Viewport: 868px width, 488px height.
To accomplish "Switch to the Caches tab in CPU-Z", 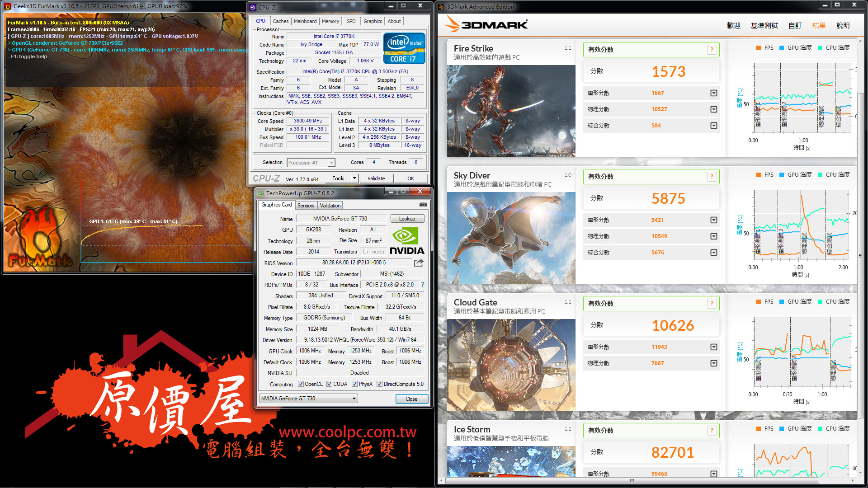I will pyautogui.click(x=280, y=21).
